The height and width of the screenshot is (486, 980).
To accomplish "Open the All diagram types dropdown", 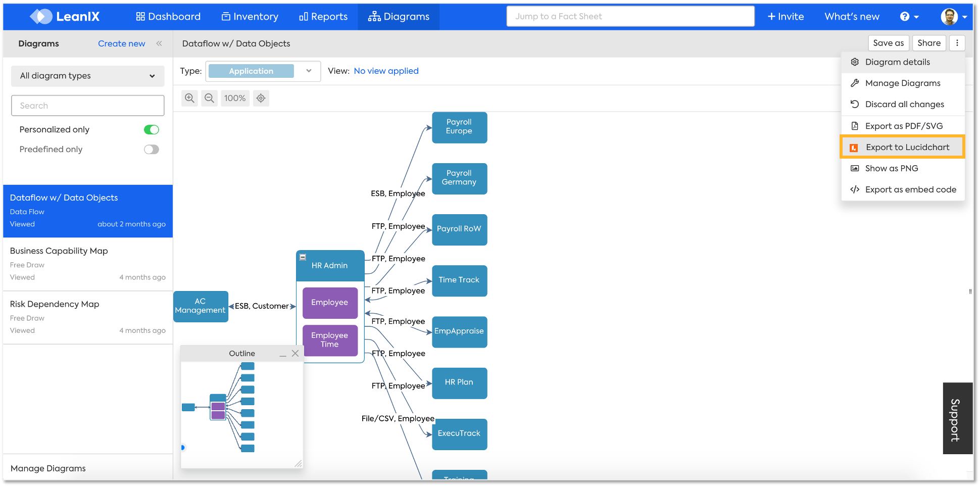I will coord(88,76).
